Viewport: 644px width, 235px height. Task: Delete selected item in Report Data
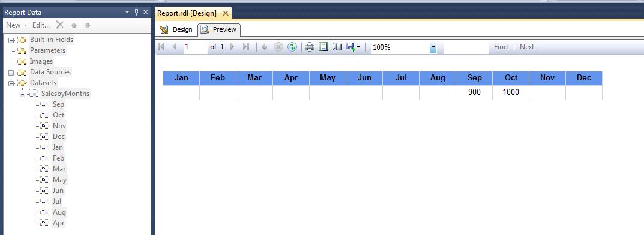point(60,25)
